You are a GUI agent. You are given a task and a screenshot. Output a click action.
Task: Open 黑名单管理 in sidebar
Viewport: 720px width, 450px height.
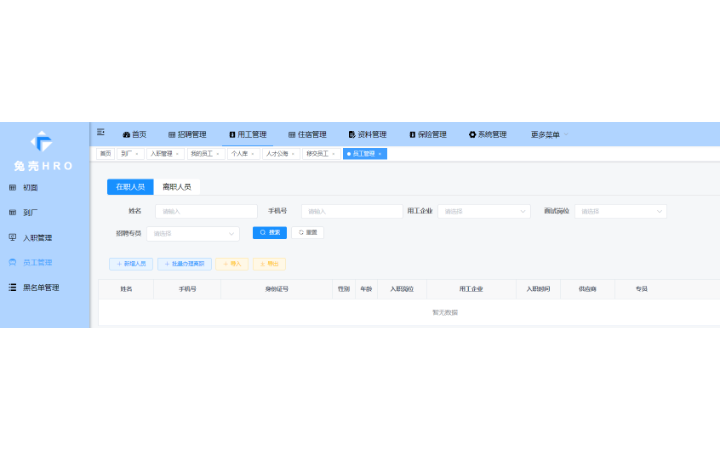pyautogui.click(x=45, y=287)
